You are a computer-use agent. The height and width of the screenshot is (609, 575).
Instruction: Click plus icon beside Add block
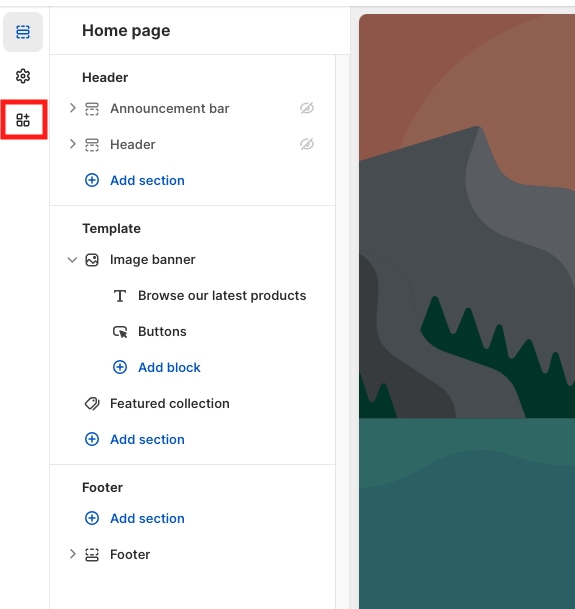[120, 367]
